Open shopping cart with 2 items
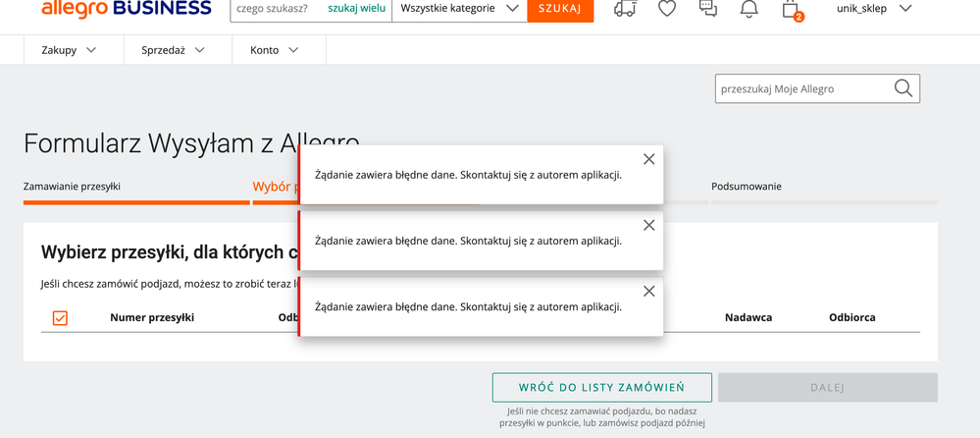This screenshot has height=438, width=980. click(791, 9)
